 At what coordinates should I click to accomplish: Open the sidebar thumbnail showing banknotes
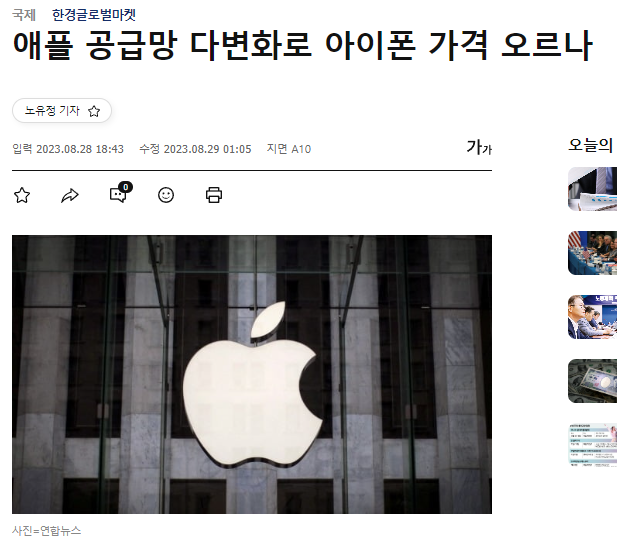[x=593, y=381]
